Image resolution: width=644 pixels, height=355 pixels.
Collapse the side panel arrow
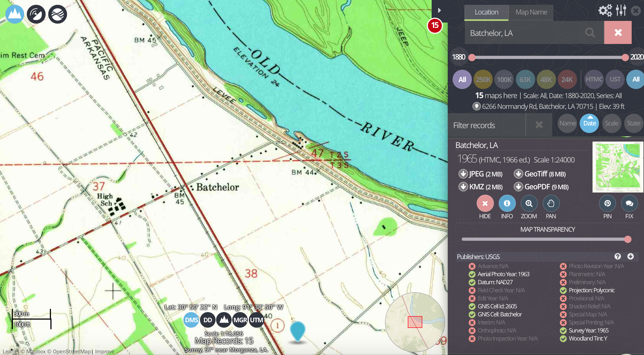pos(439,10)
